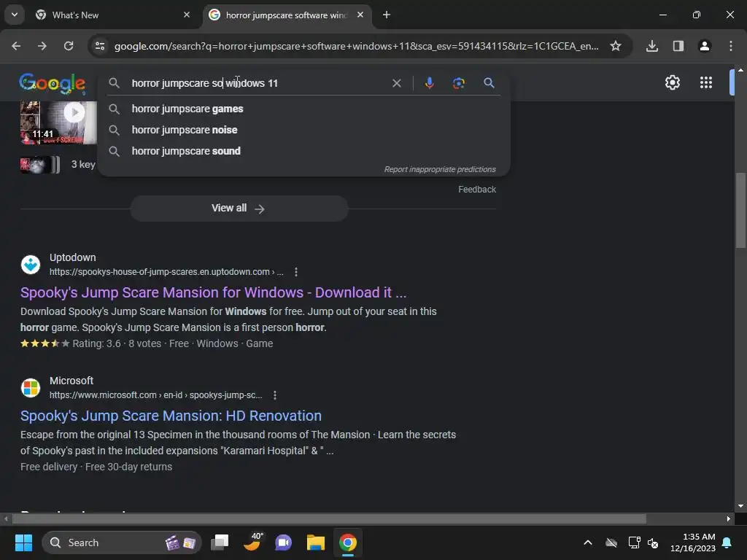This screenshot has height=560, width=747.
Task: Open the Chrome profile menu
Action: 705,46
